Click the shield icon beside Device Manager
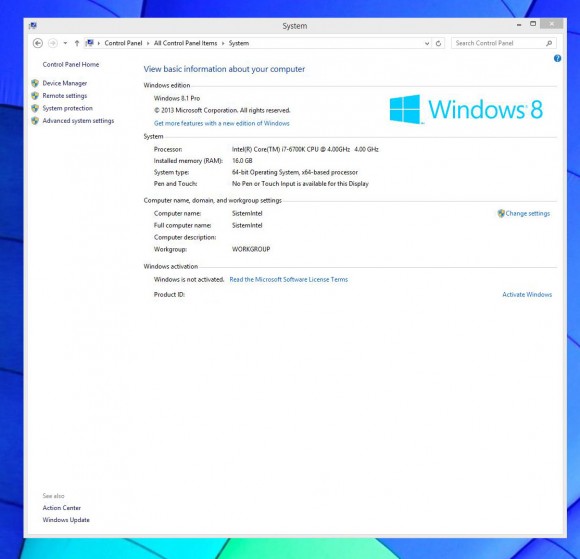The width and height of the screenshot is (580, 559). (35, 83)
